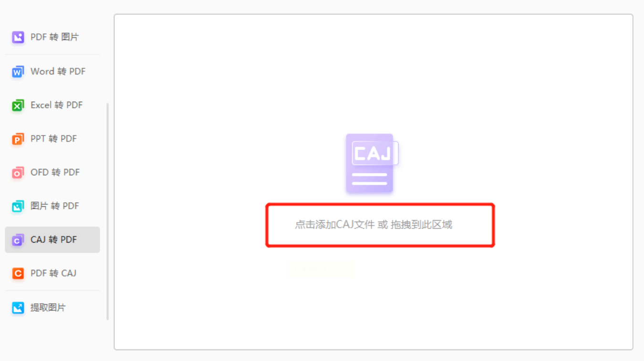The image size is (644, 361).
Task: Click the orange PPT icon in sidebar
Action: (x=18, y=139)
